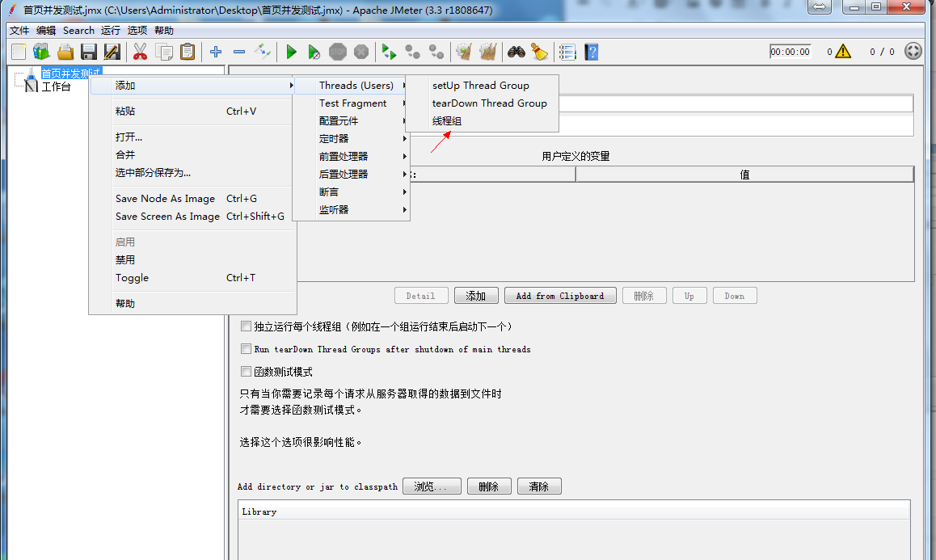Click the grey Stop icon
This screenshot has height=560, width=936.
point(338,52)
